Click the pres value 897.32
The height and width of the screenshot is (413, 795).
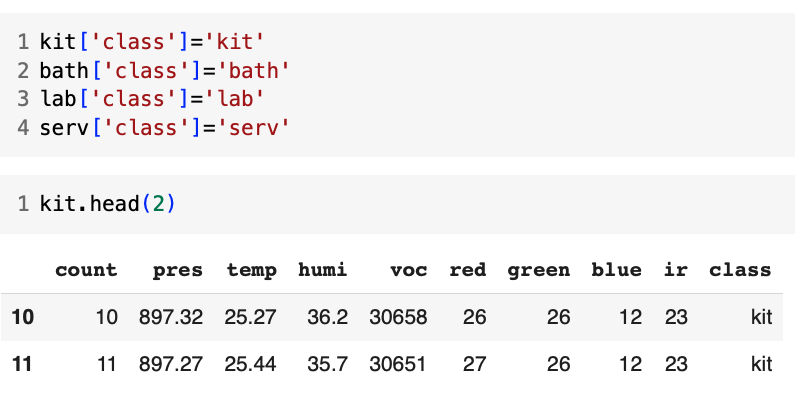(171, 317)
